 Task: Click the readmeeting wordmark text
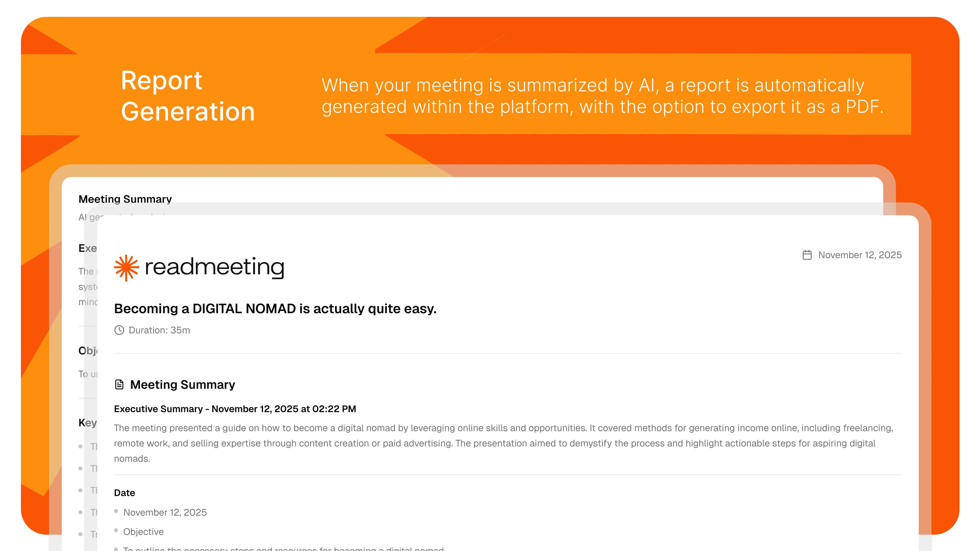point(215,267)
